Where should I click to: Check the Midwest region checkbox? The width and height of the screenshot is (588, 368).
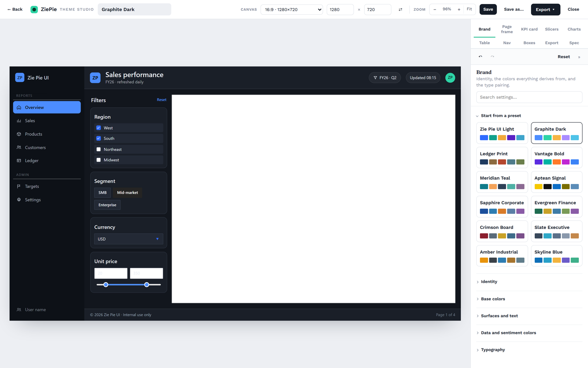tap(98, 160)
